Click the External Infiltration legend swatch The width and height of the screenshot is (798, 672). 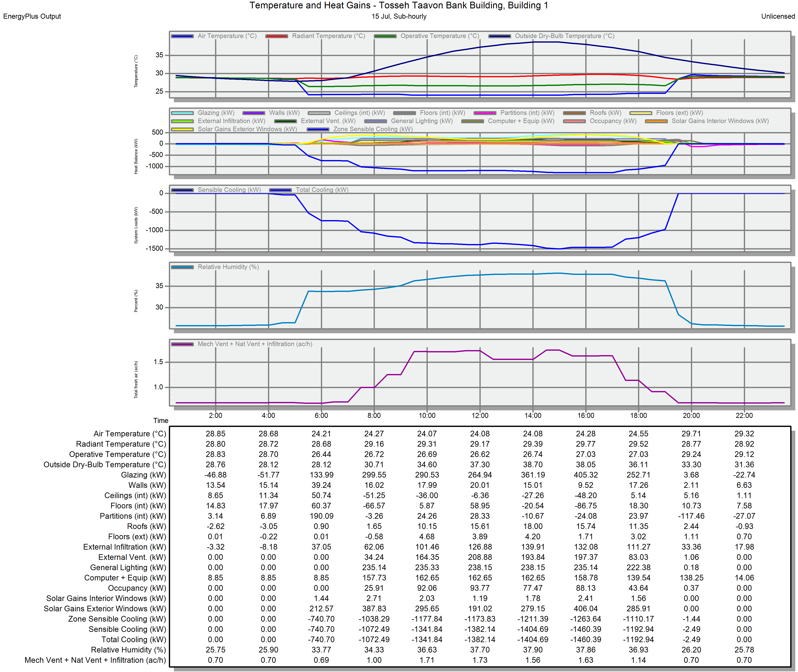pos(182,121)
